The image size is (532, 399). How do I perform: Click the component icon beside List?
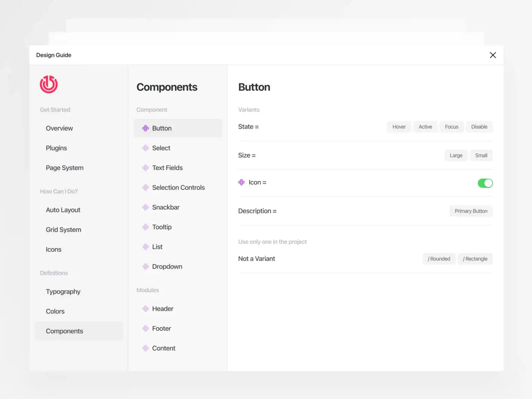146,247
